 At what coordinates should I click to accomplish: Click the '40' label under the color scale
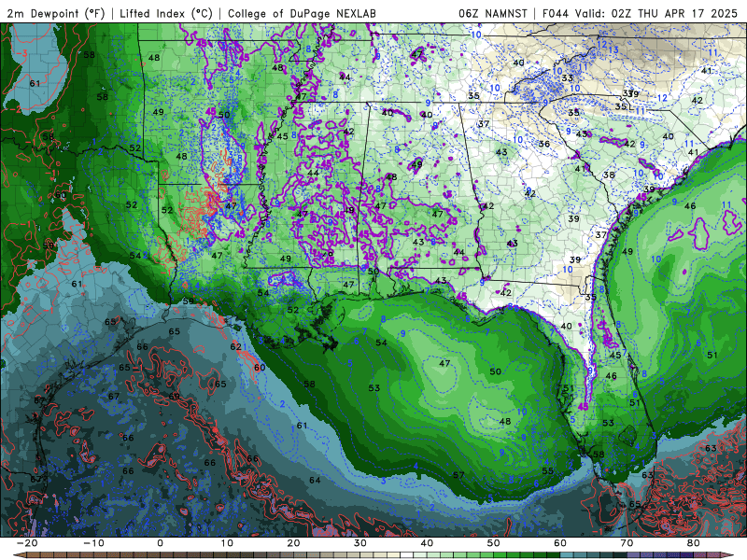(x=427, y=543)
